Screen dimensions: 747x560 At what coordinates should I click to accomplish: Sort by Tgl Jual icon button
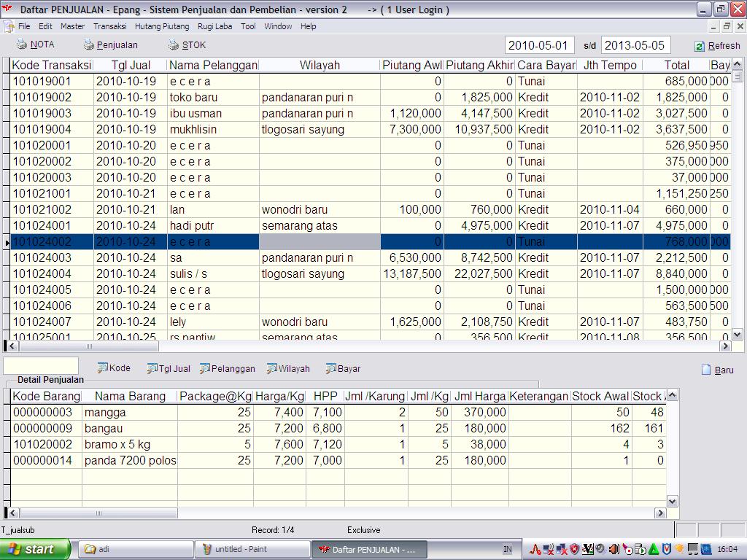tap(152, 369)
